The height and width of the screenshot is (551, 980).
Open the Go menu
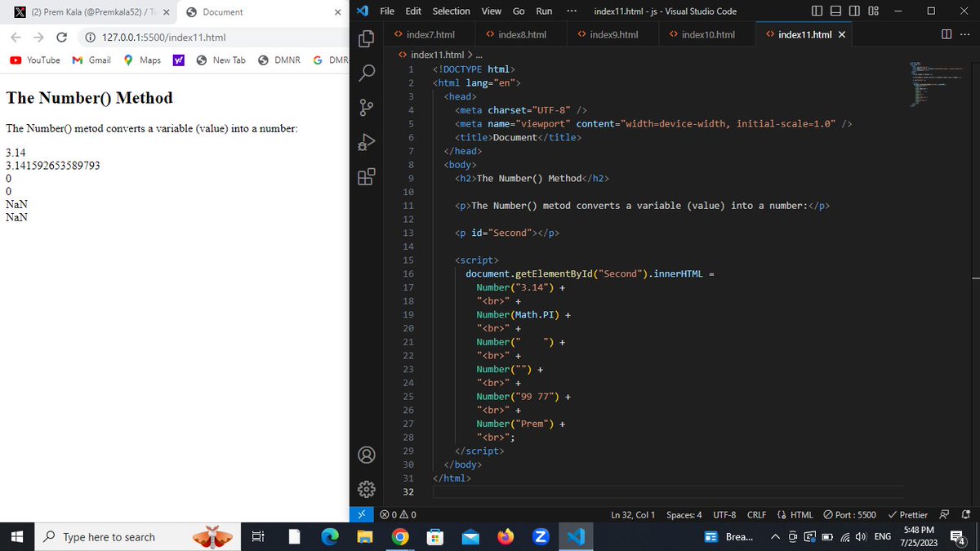click(519, 11)
